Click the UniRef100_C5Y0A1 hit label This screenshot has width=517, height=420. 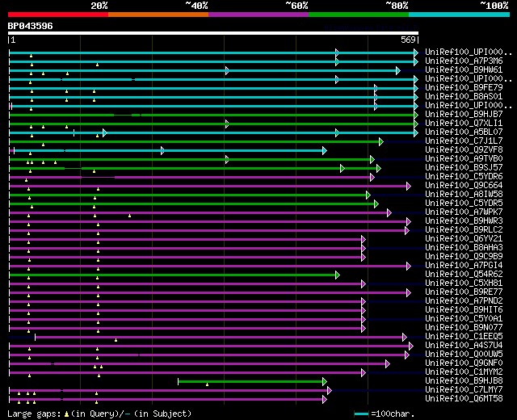[x=464, y=319]
